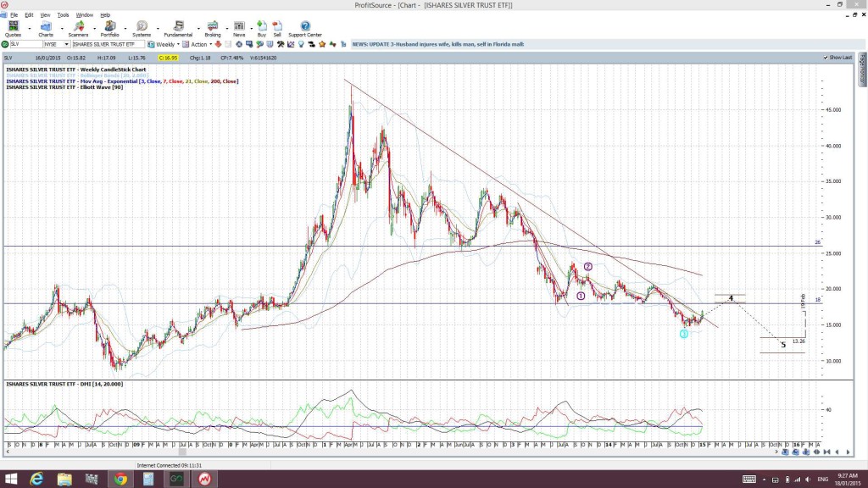The image size is (868, 488).
Task: Click the chart expand diamond icon
Action: tap(816, 452)
